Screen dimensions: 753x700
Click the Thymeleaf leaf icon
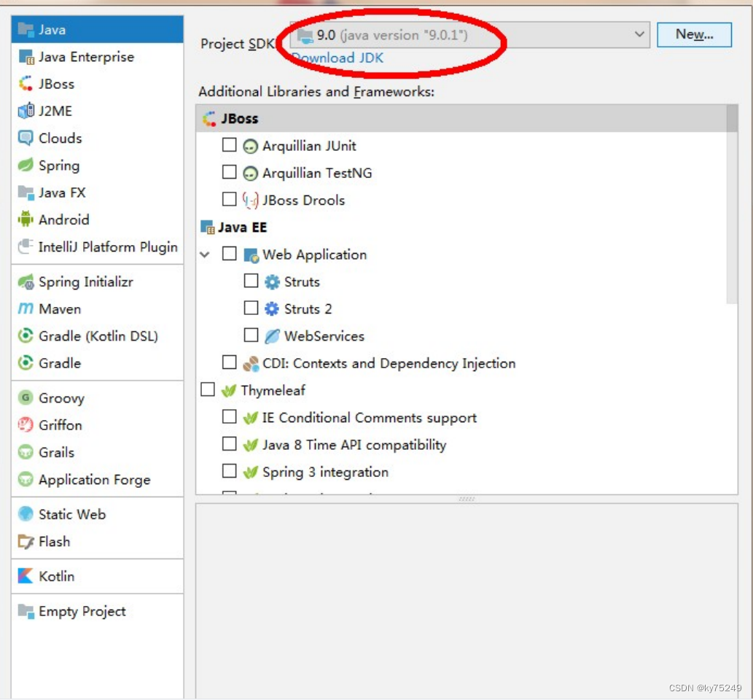pos(229,391)
